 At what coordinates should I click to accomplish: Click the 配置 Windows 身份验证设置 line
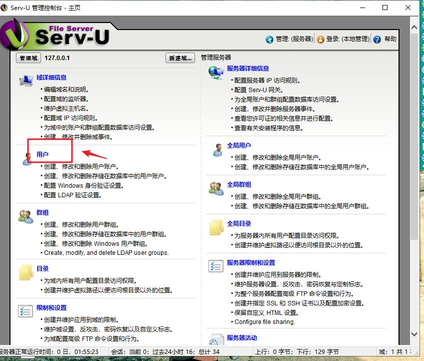click(84, 185)
